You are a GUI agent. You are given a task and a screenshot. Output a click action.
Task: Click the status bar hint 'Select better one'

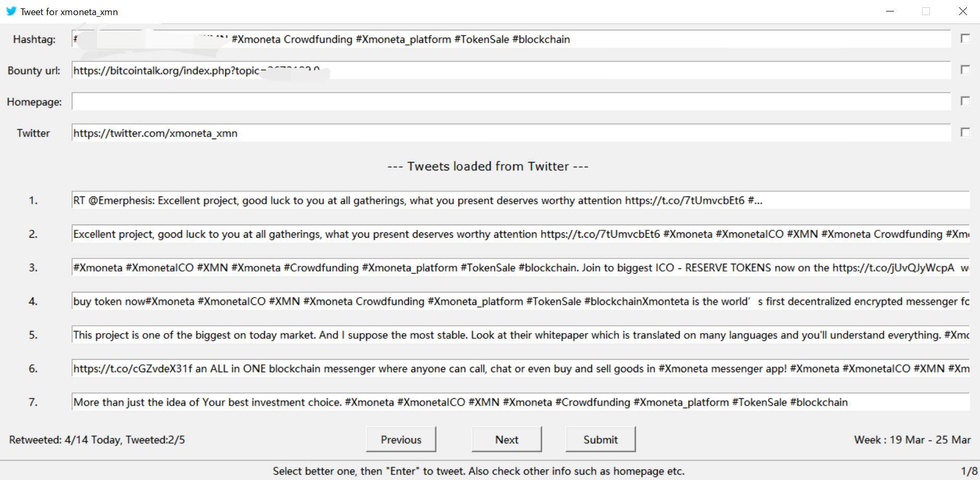point(478,471)
